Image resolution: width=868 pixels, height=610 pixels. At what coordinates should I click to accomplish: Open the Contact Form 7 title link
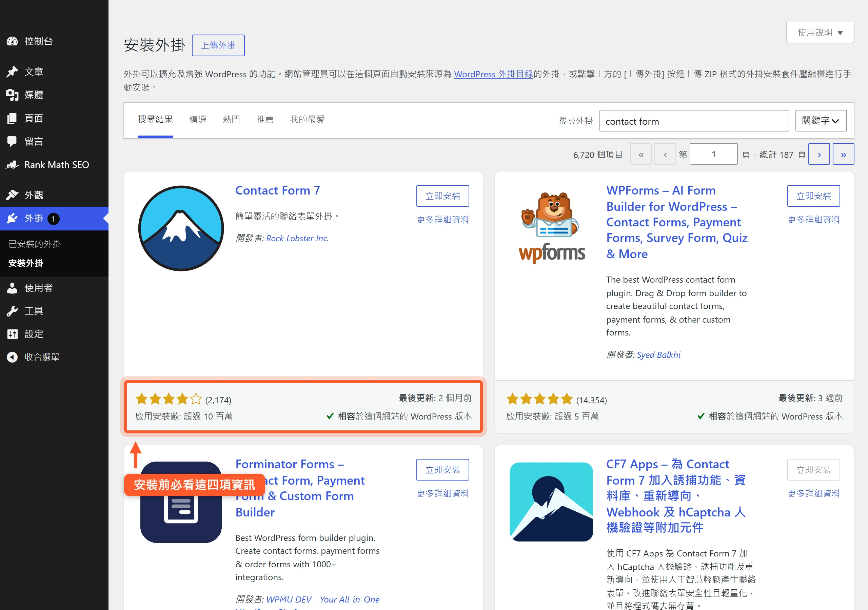tap(278, 190)
